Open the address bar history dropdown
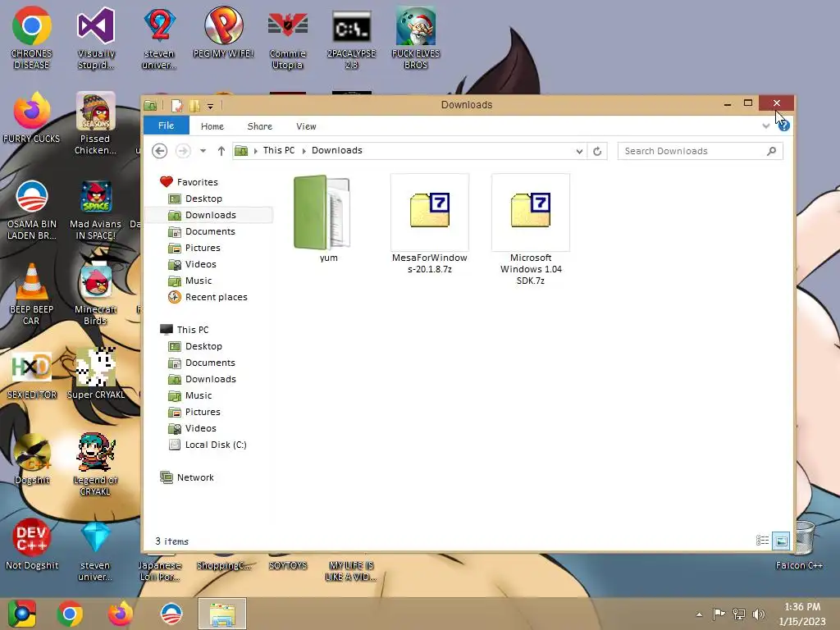840x630 pixels. coord(579,151)
